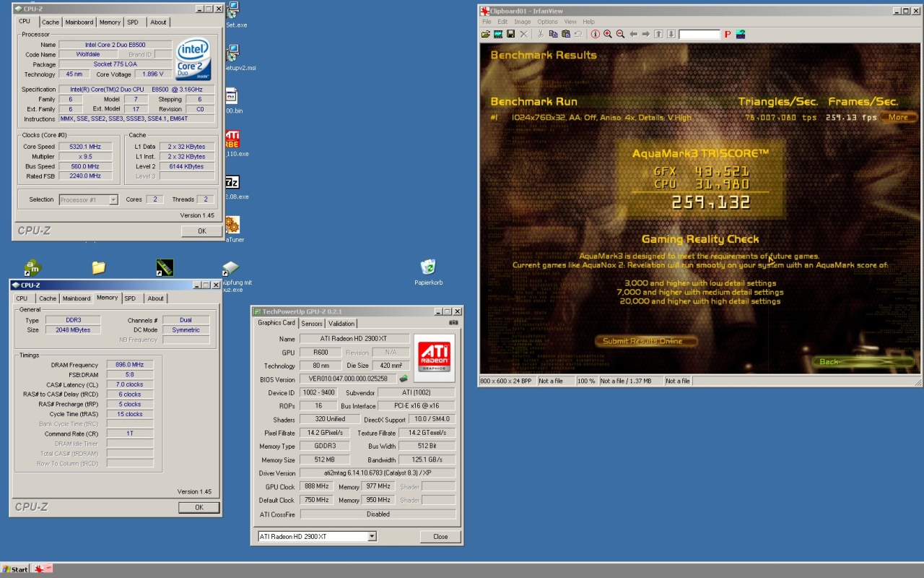Click the down-arrow page icon in IrfanView

pyautogui.click(x=671, y=34)
